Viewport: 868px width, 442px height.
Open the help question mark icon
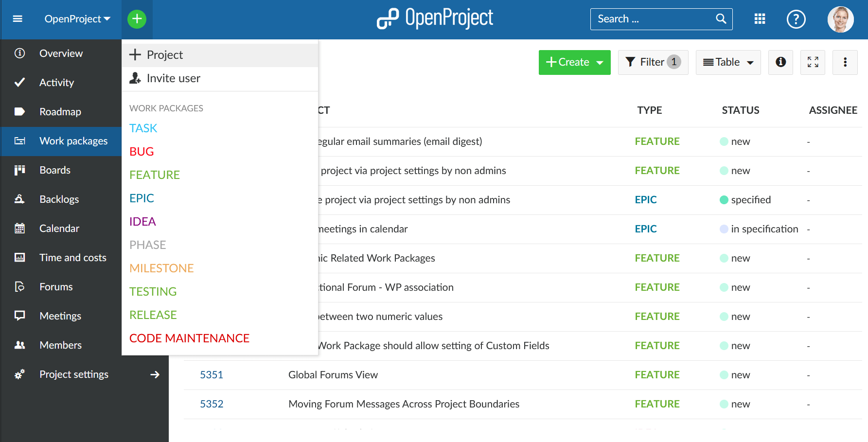796,19
